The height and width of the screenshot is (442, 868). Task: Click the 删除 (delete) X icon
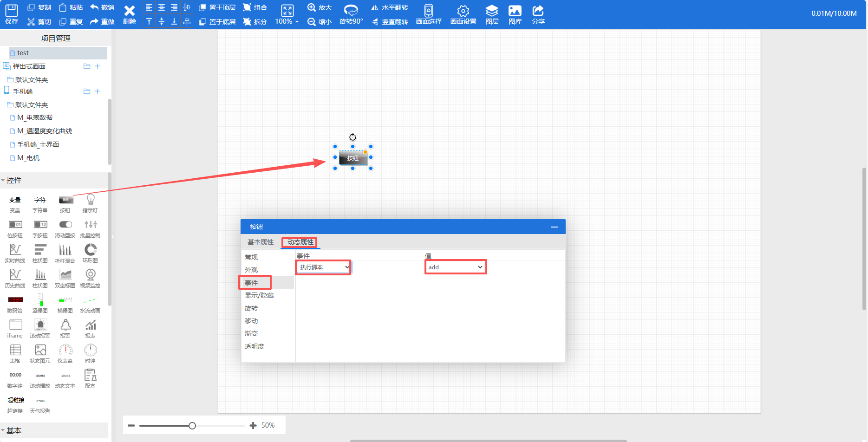(x=130, y=11)
